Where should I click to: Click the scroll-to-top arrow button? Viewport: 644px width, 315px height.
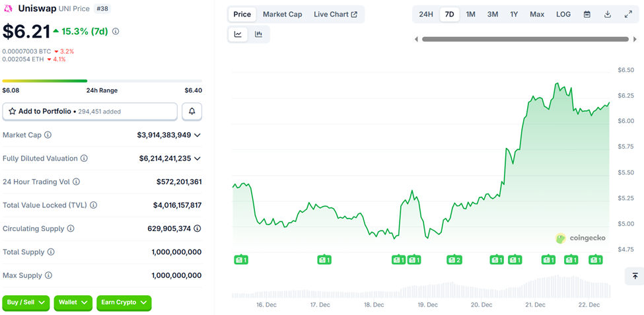pyautogui.click(x=634, y=276)
